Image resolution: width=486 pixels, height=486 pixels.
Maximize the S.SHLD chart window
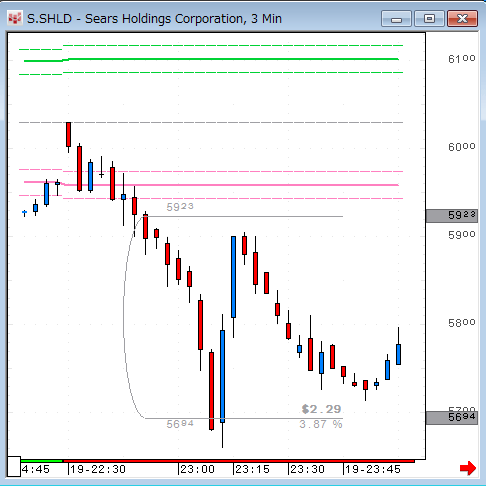429,19
